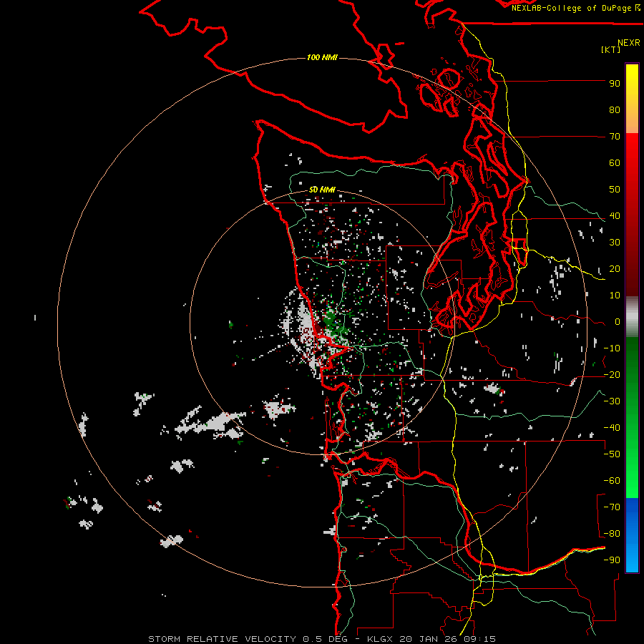Select the positive 80 knot scale label
This screenshot has height=644, width=644.
click(615, 110)
